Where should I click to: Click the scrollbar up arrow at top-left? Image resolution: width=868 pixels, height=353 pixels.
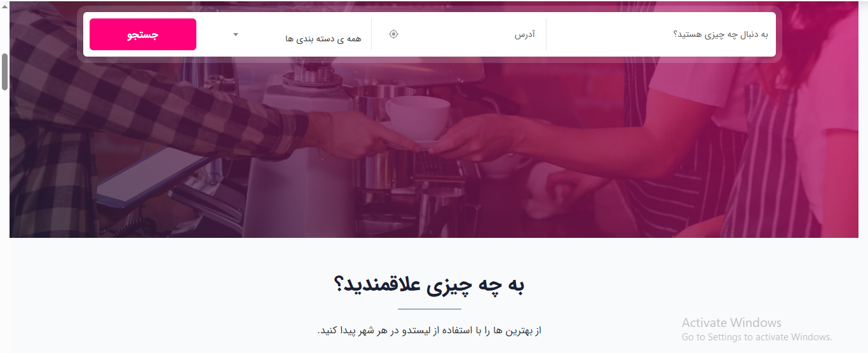tap(4, 4)
